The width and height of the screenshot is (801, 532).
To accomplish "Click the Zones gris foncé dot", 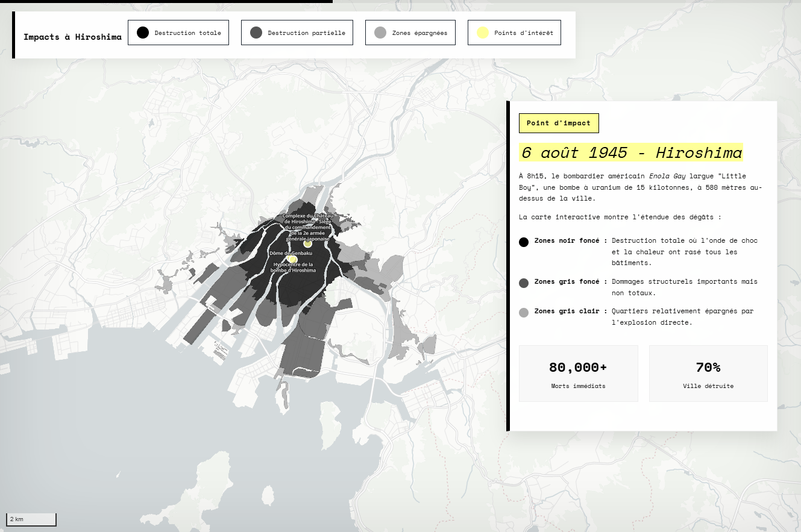I will [524, 283].
